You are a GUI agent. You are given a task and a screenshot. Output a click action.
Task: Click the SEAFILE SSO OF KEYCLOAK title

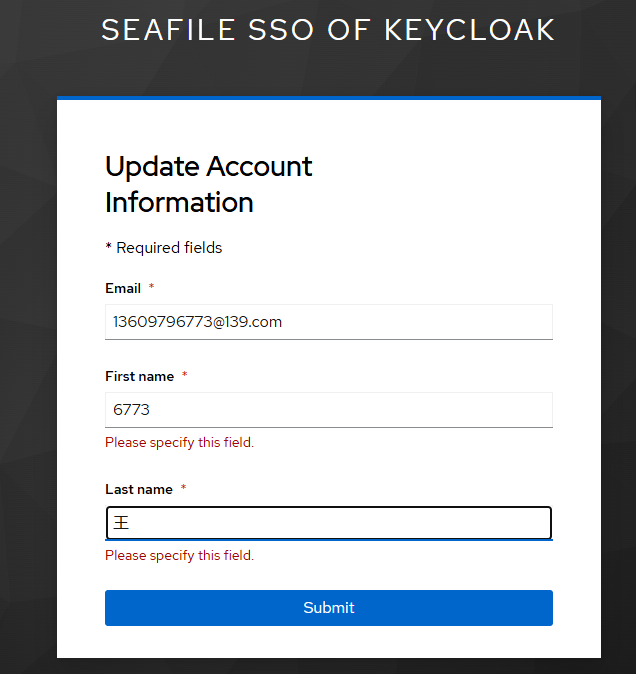point(328,30)
